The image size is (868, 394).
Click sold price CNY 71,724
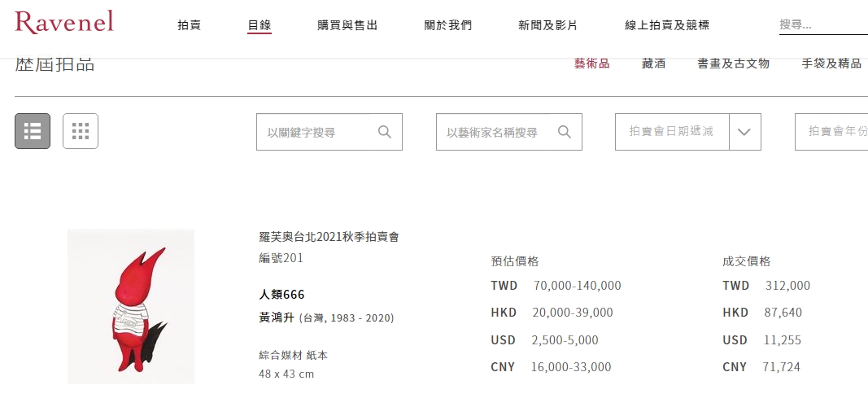(x=761, y=367)
